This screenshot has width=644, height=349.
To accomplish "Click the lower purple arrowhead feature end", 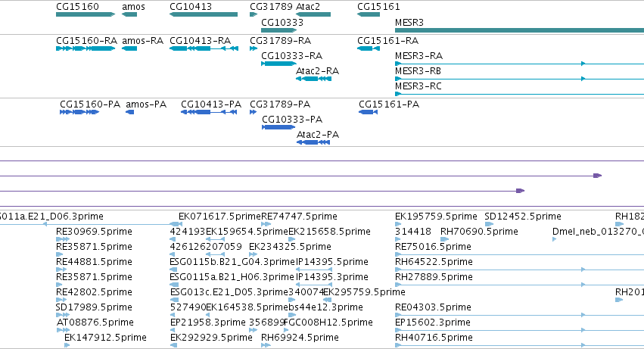I will click(x=521, y=190).
